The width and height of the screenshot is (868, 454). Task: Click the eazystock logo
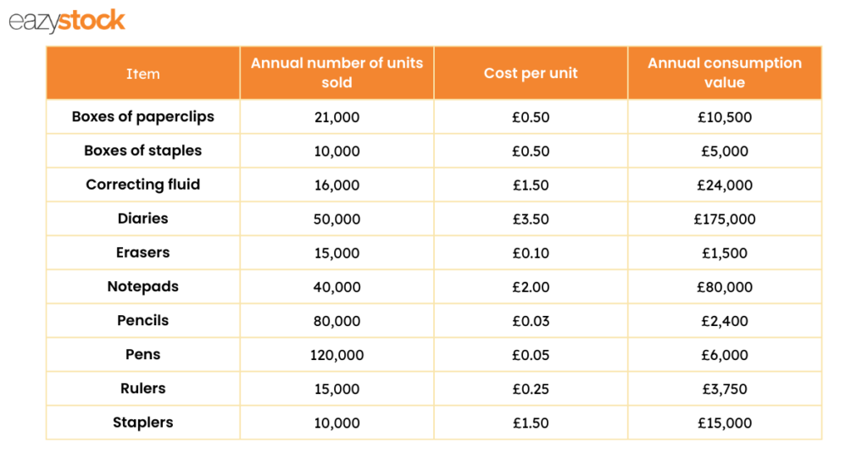67,21
